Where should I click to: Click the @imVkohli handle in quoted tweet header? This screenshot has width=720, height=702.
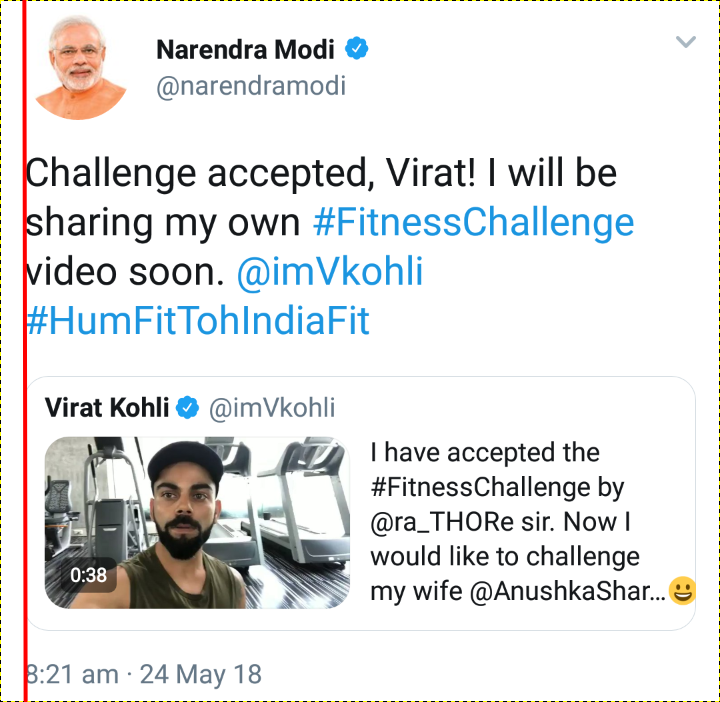272,408
